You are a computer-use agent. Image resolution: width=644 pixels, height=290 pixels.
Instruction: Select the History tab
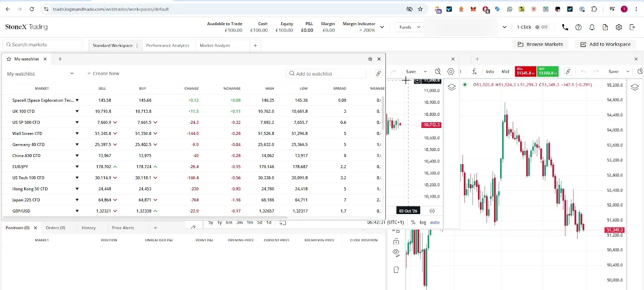89,228
